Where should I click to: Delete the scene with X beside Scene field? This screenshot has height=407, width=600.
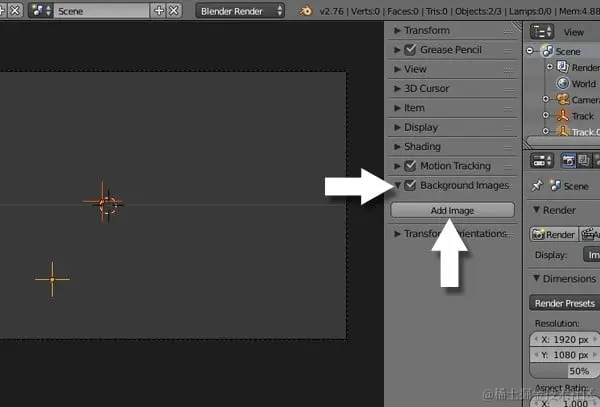(174, 11)
